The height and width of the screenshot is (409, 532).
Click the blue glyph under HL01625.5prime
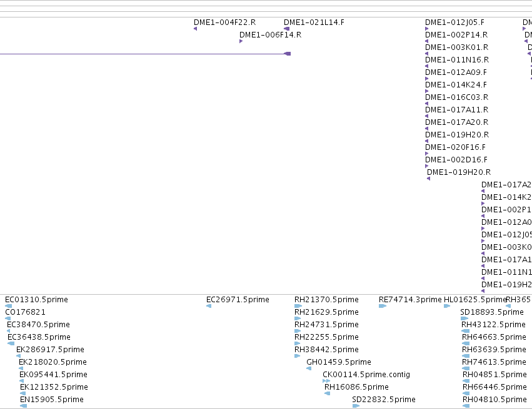click(x=447, y=306)
